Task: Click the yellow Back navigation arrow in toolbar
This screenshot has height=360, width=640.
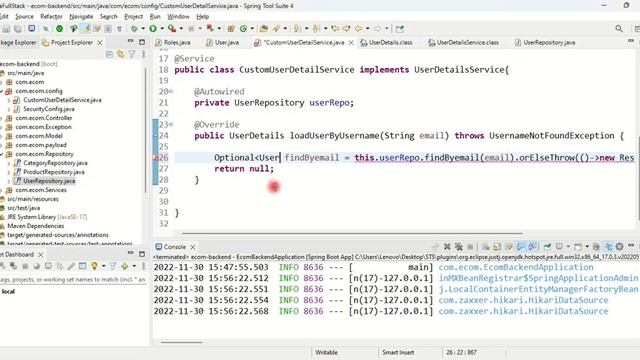Action: pos(358,29)
